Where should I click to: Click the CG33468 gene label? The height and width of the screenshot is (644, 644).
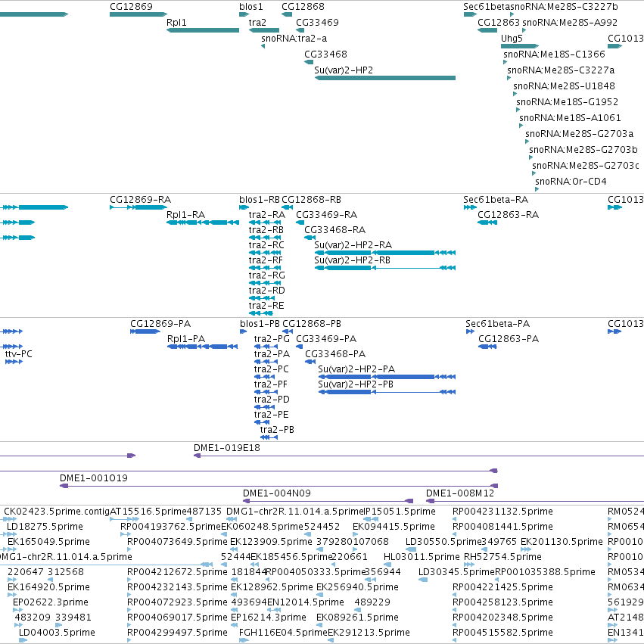point(325,54)
